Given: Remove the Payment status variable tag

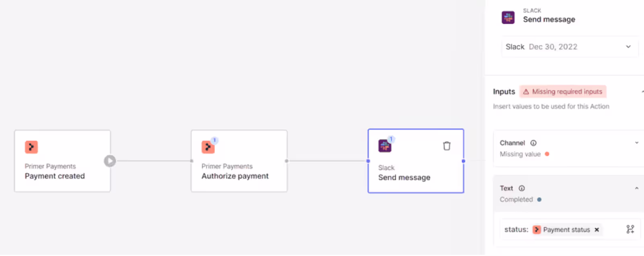Looking at the screenshot, I should (597, 230).
